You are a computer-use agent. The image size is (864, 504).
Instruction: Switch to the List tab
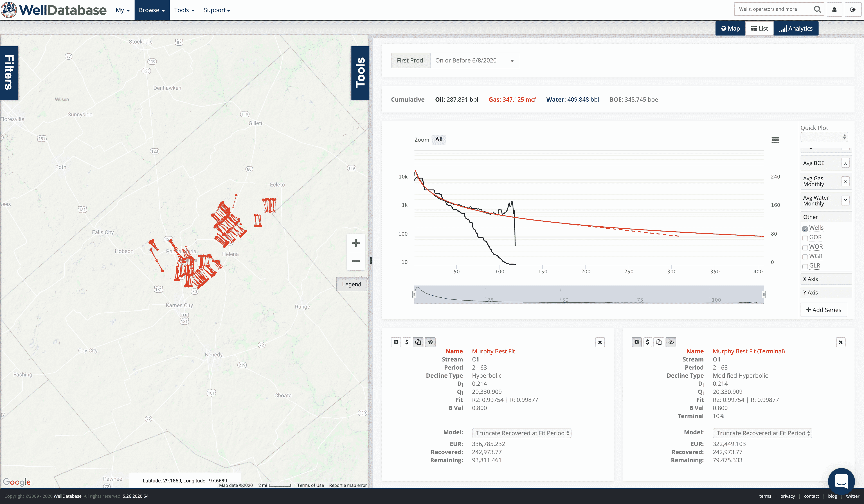[759, 29]
